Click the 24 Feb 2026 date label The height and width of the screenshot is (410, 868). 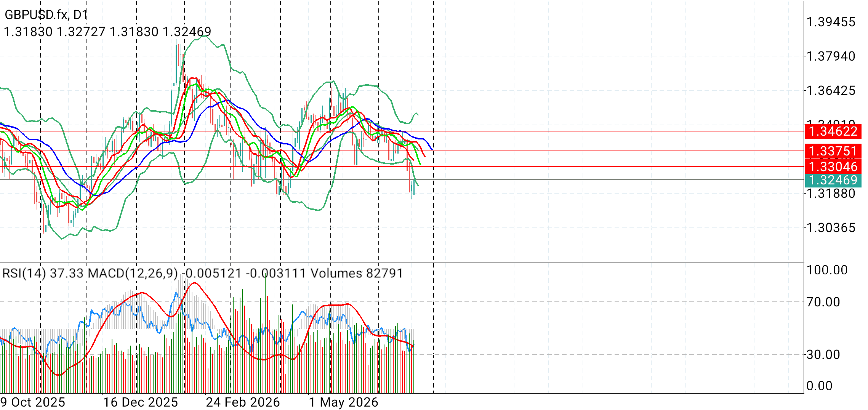point(243,402)
